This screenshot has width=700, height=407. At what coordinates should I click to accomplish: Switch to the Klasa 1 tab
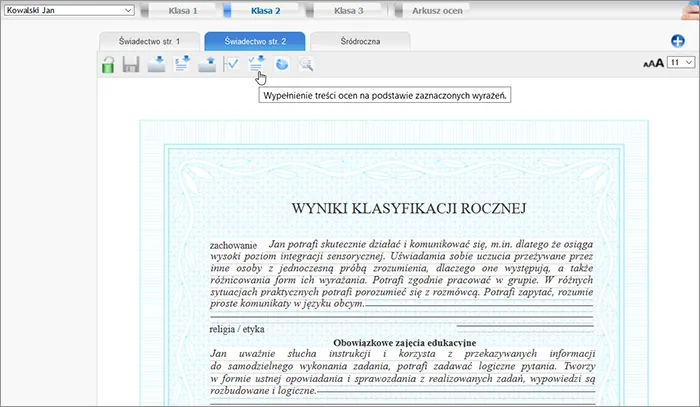point(181,11)
